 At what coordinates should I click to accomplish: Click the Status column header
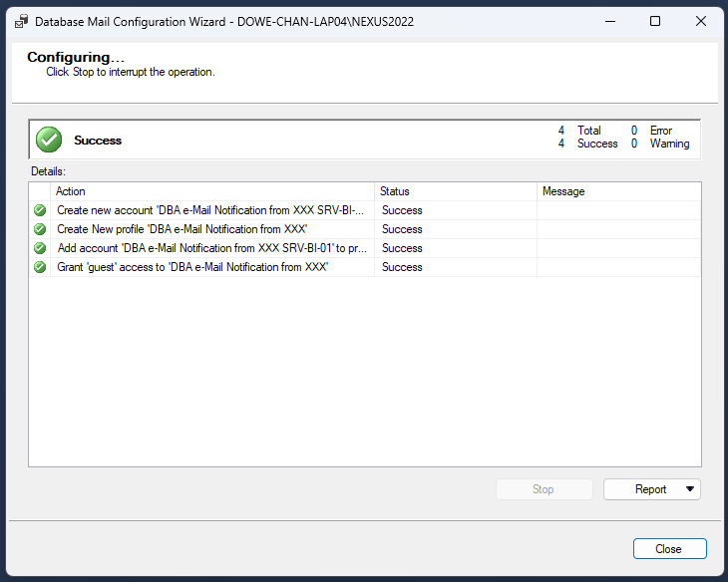click(x=455, y=191)
